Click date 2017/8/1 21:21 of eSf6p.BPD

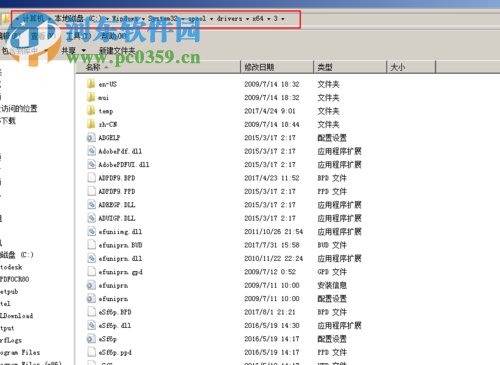pyautogui.click(x=270, y=312)
